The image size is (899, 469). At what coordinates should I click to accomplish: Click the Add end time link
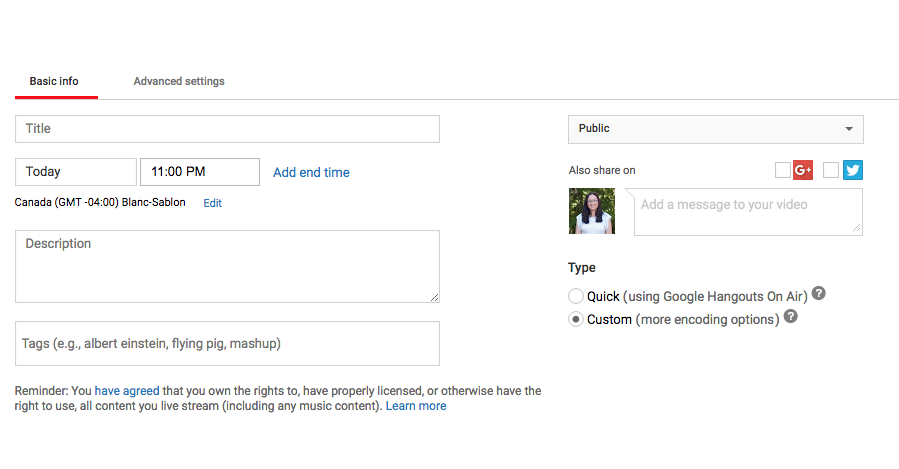pyautogui.click(x=311, y=172)
